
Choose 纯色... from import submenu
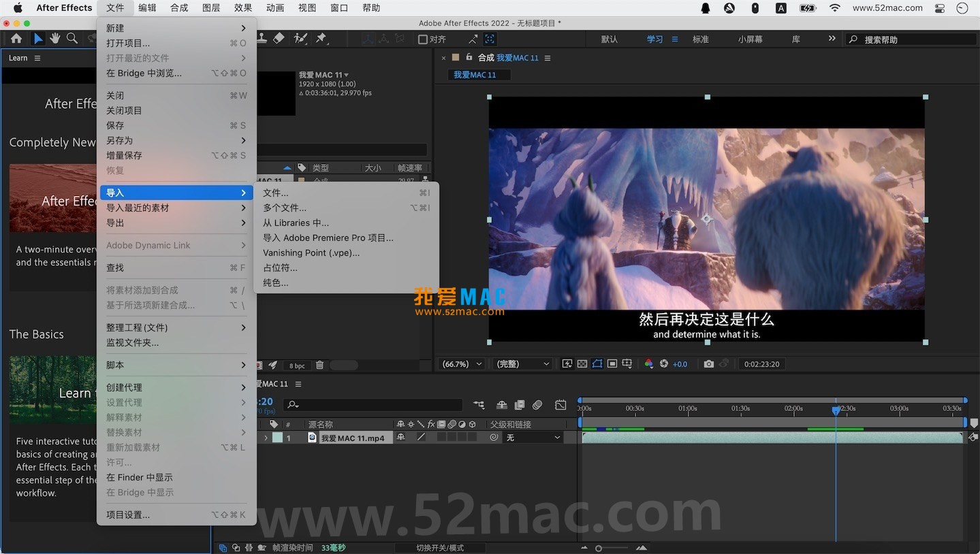pos(347,282)
